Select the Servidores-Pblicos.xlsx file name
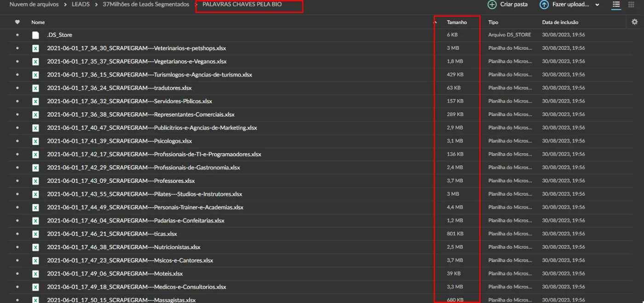Screen dimensions: 644x303 tap(129, 101)
